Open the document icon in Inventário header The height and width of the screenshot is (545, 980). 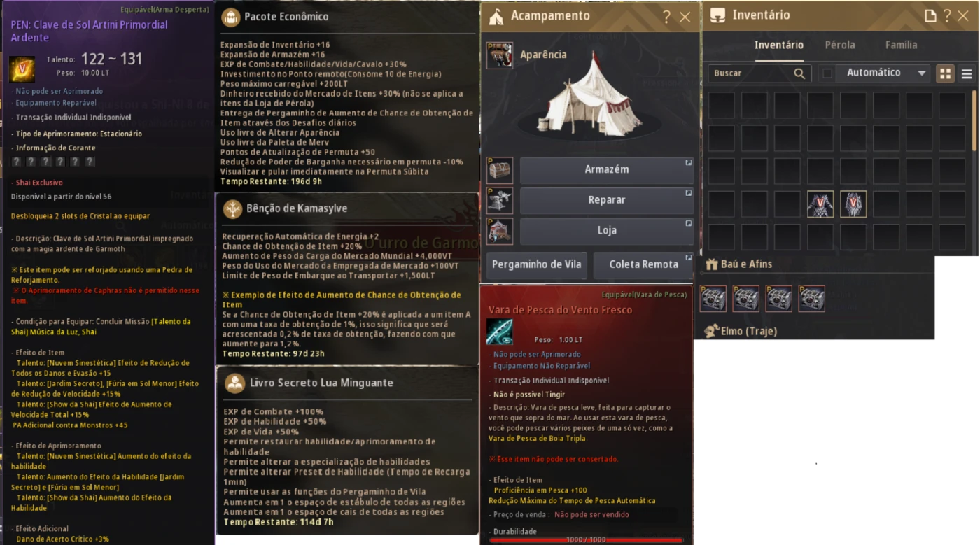tap(930, 16)
